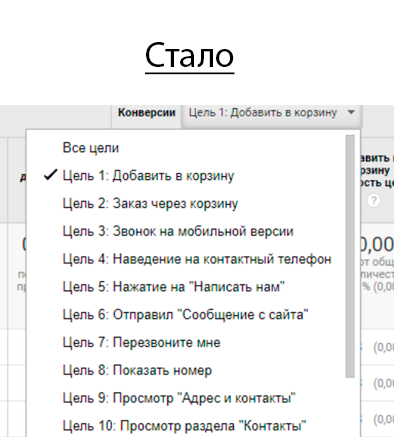
Task: Open the goal selector dropdown 'Цель 1: Добавить в корзину'
Action: (272, 113)
